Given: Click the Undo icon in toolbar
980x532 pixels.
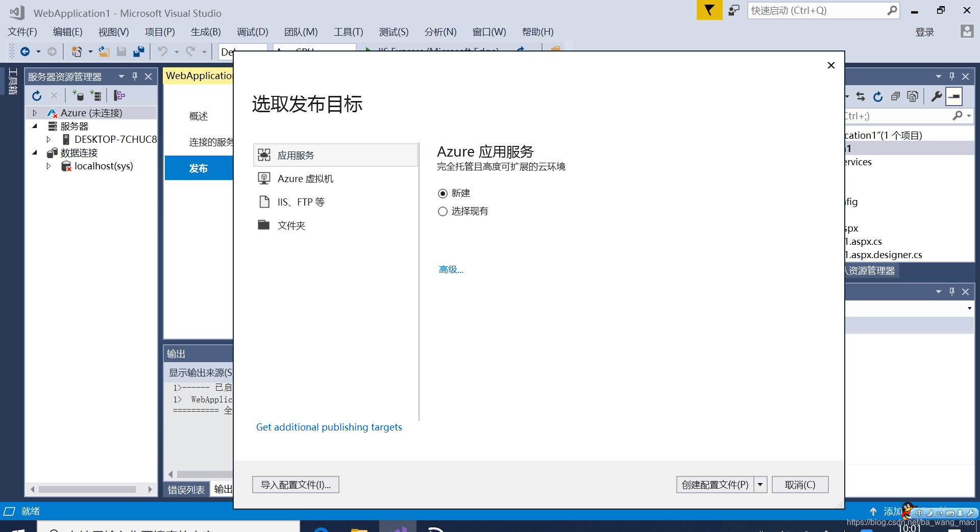Looking at the screenshot, I should point(163,52).
